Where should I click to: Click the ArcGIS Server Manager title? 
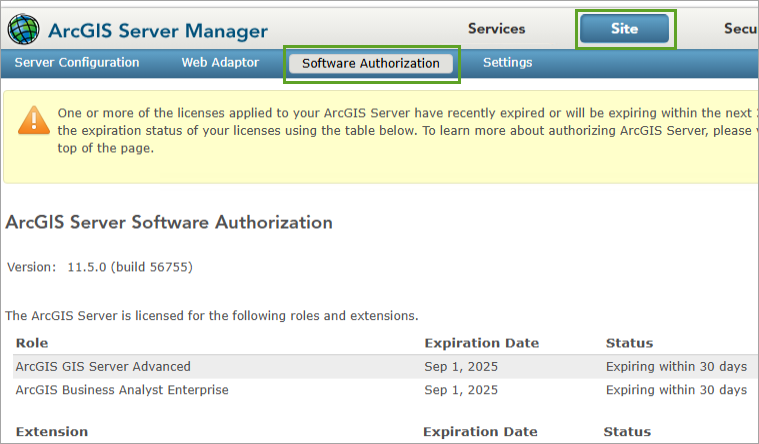[158, 31]
